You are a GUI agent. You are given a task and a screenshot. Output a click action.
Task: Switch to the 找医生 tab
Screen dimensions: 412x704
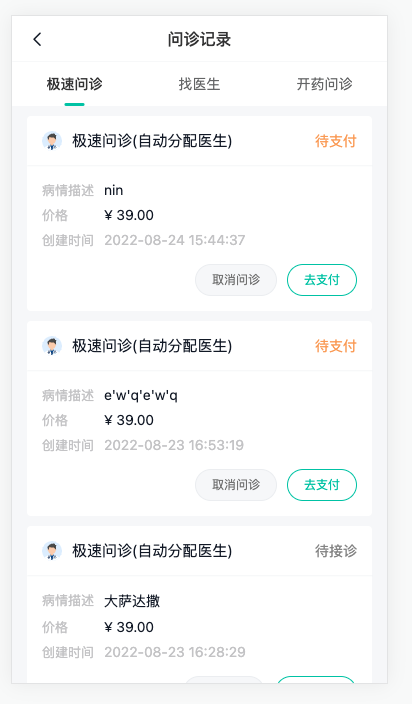pos(199,84)
